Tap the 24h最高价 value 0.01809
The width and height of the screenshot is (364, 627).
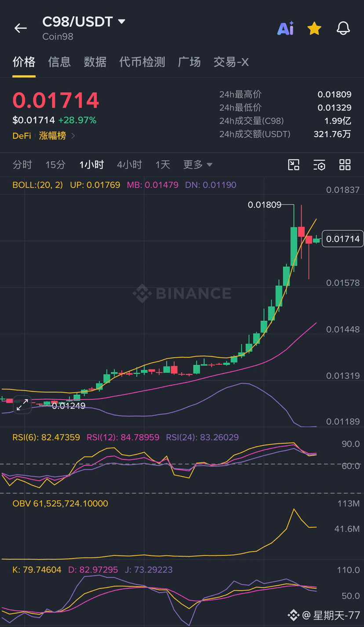(335, 95)
